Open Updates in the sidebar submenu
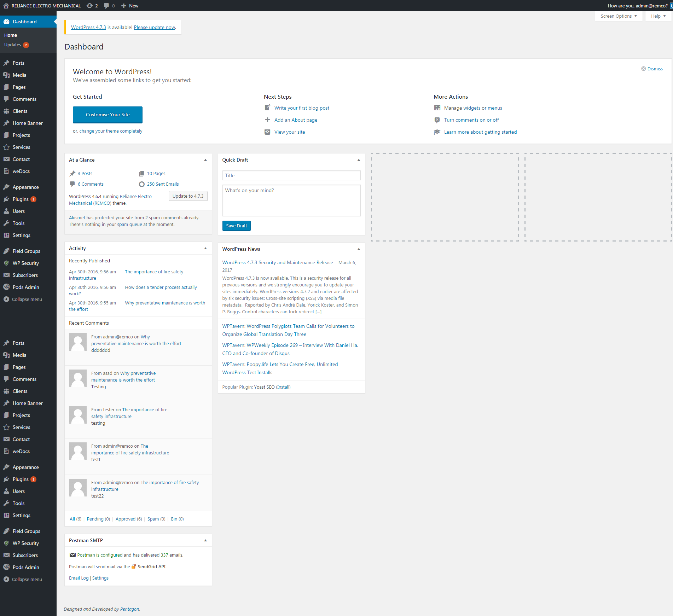 coord(13,45)
